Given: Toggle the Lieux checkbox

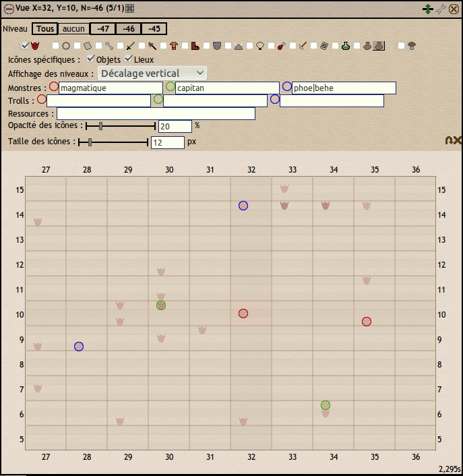Looking at the screenshot, I should [x=129, y=59].
